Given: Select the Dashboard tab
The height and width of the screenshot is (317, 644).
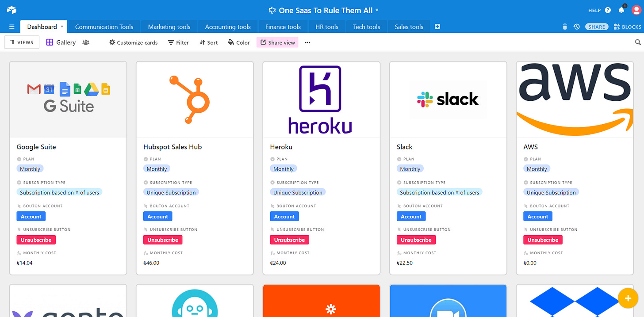Looking at the screenshot, I should pyautogui.click(x=42, y=27).
